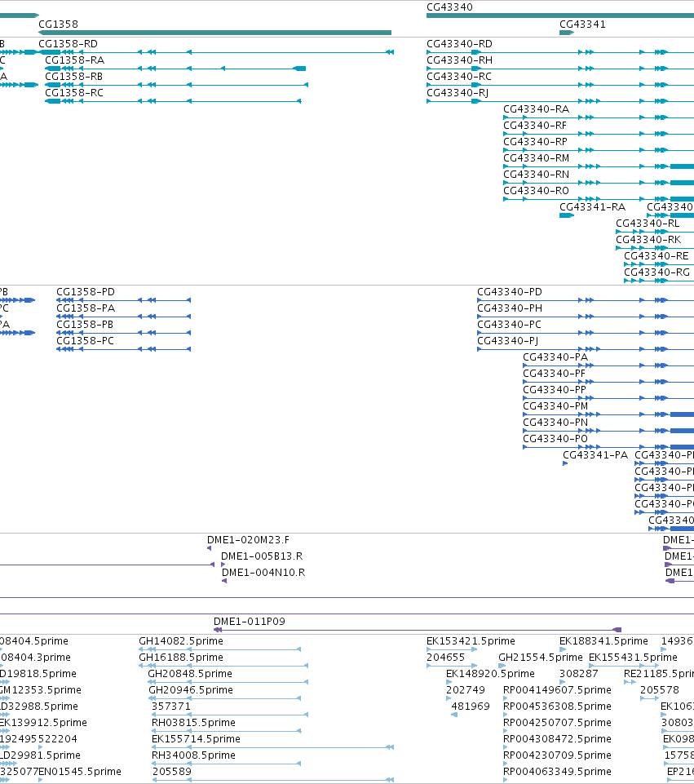The width and height of the screenshot is (694, 784).
Task: Select transcript CG1358-RD
Action: click(x=68, y=43)
